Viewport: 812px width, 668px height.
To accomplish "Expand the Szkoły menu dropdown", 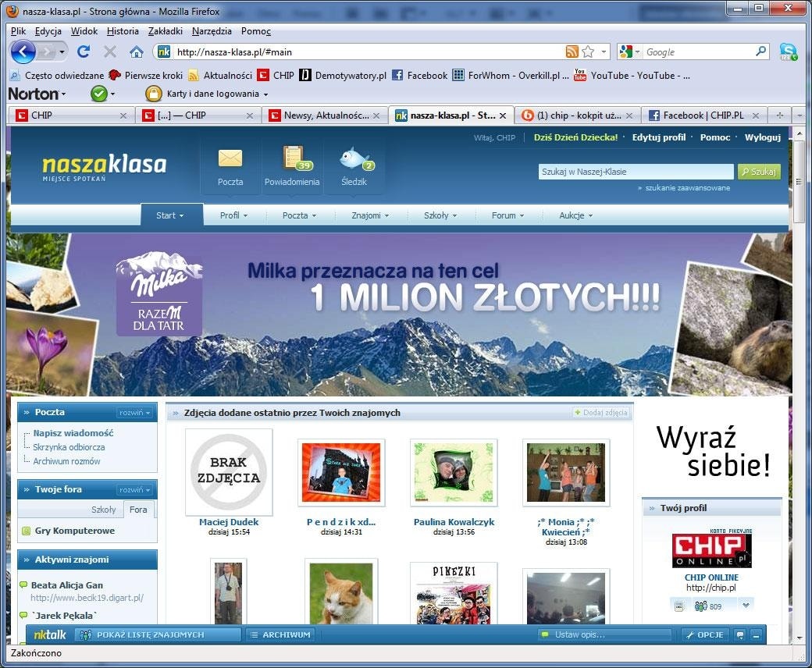I will click(440, 215).
